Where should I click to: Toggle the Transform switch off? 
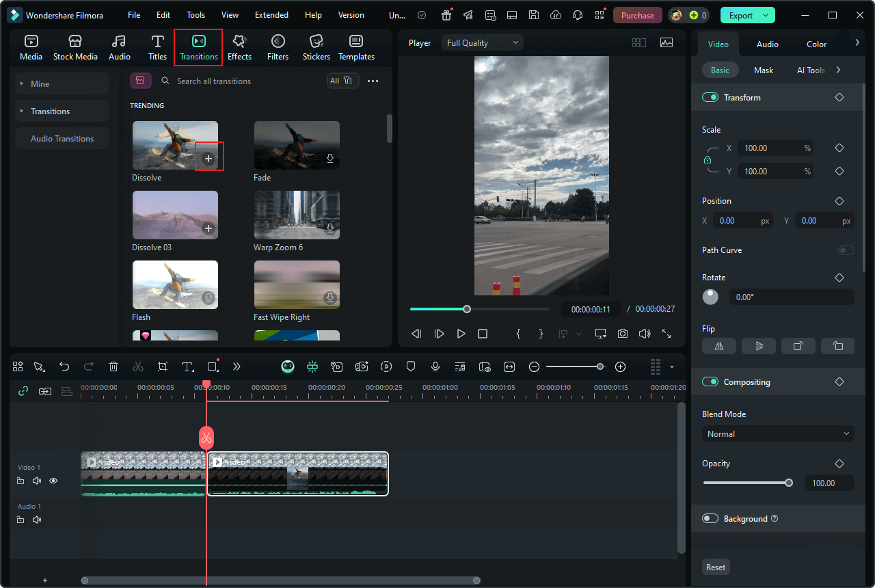pos(710,98)
